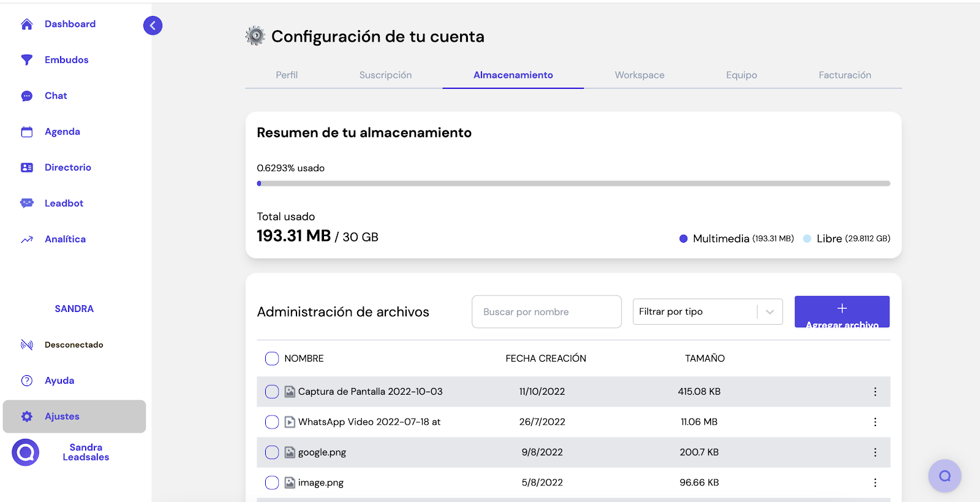Open Embudos funnel icon in sidebar
Image resolution: width=980 pixels, height=502 pixels.
26,60
